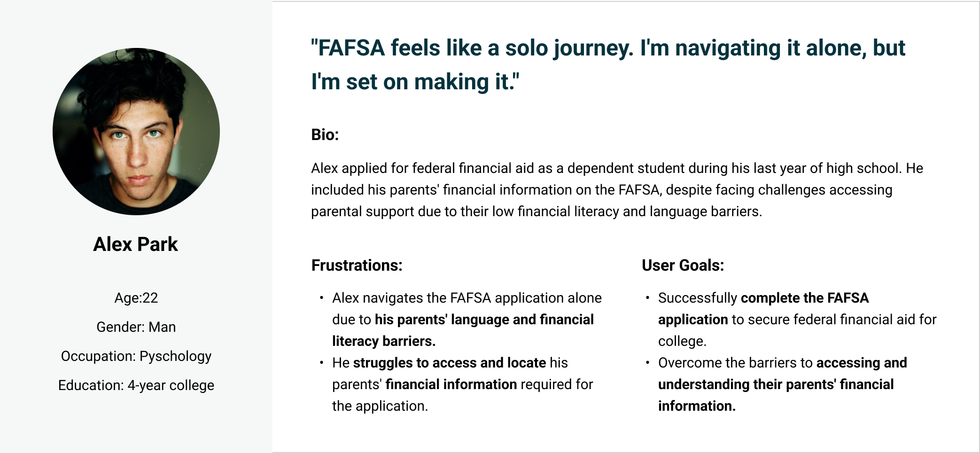Viewport: 980px width, 453px height.
Task: Click the "Frustrations:" heading
Action: [x=357, y=266]
